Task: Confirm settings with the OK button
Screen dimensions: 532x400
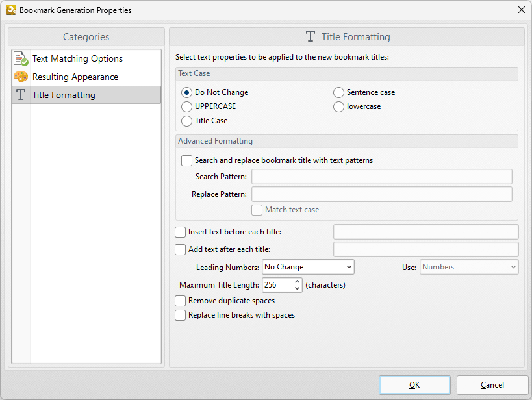Action: click(x=414, y=385)
